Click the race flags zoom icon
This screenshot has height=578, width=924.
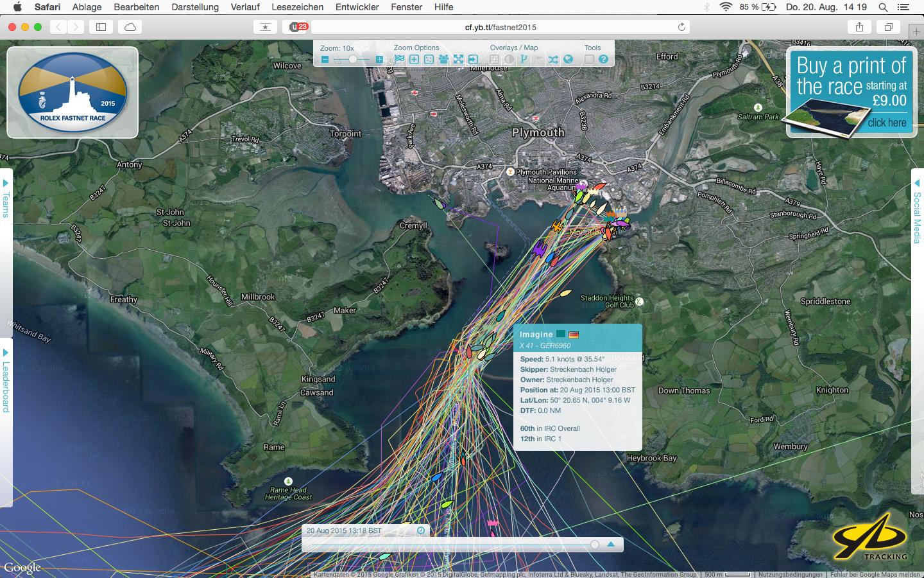(400, 60)
